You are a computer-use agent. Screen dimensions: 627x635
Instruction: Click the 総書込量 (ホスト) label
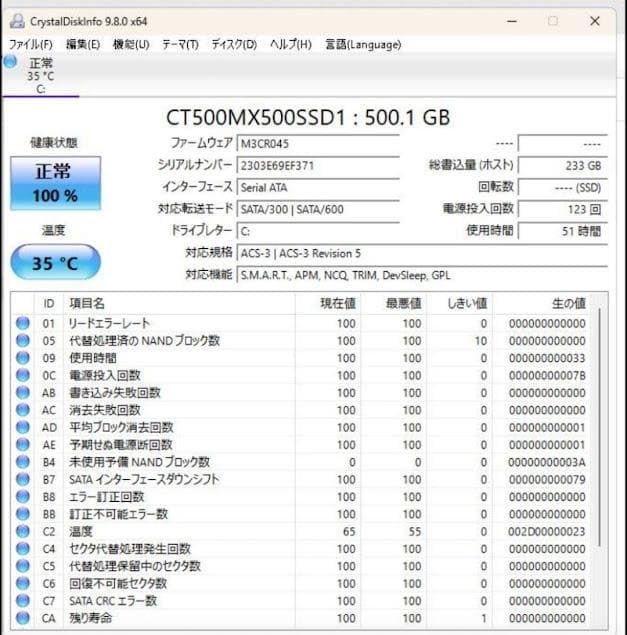[x=471, y=165]
